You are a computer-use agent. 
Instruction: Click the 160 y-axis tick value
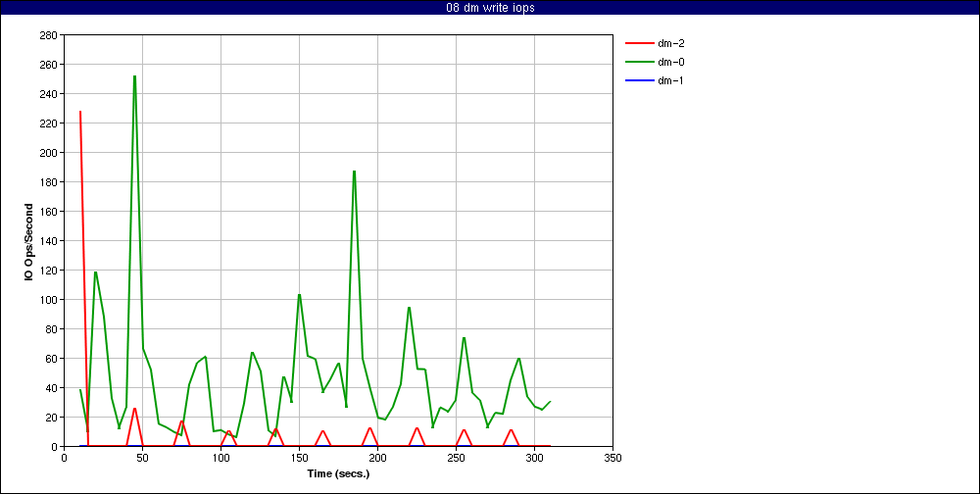(48, 212)
